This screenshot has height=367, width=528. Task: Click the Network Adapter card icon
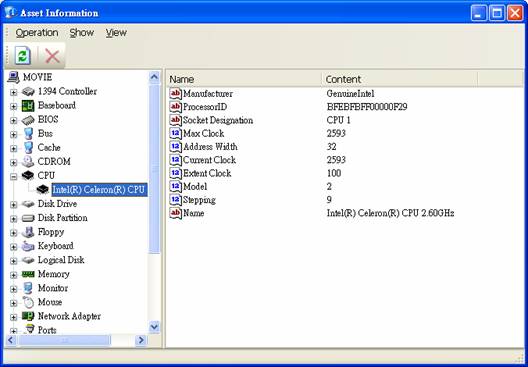[x=28, y=316]
